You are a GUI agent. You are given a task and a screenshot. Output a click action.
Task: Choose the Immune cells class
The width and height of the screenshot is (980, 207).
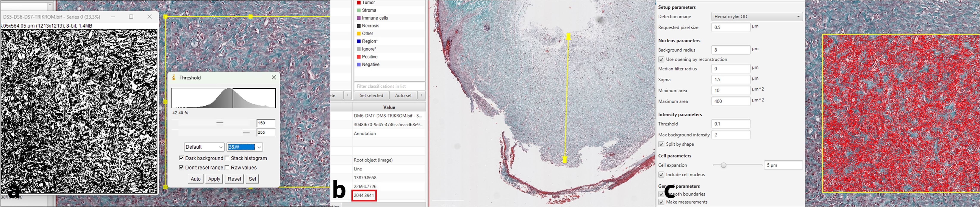click(374, 18)
